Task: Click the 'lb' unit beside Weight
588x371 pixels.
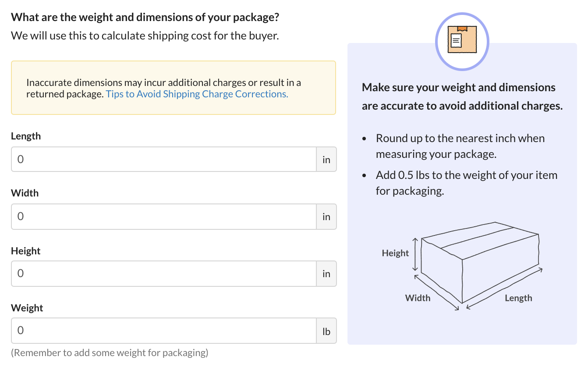Action: (326, 331)
